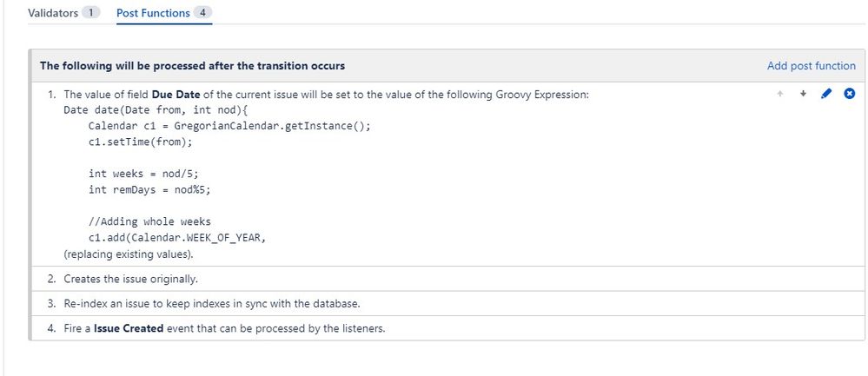Click the 'int weeks = nod/5' code line

143,174
